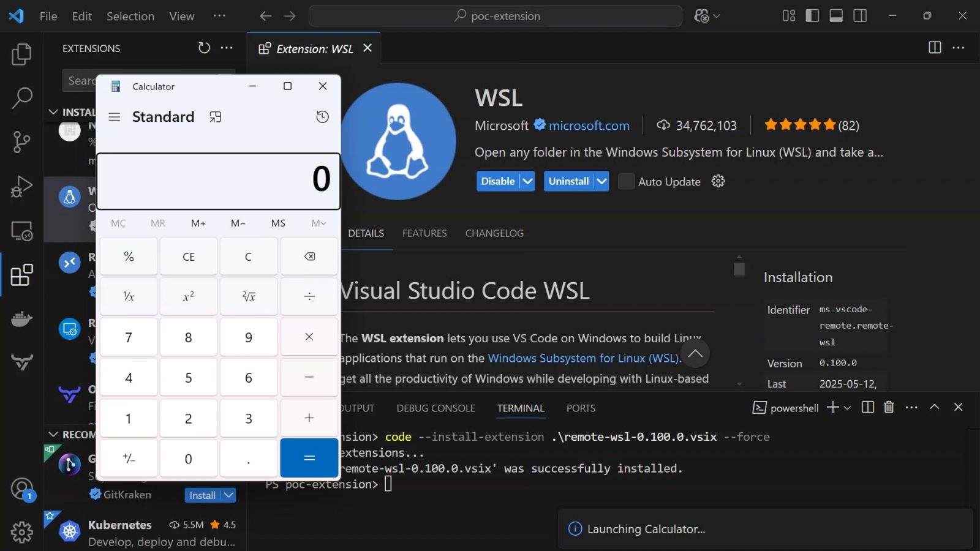
Task: Select Extensions view icon in activity bar
Action: pyautogui.click(x=21, y=275)
